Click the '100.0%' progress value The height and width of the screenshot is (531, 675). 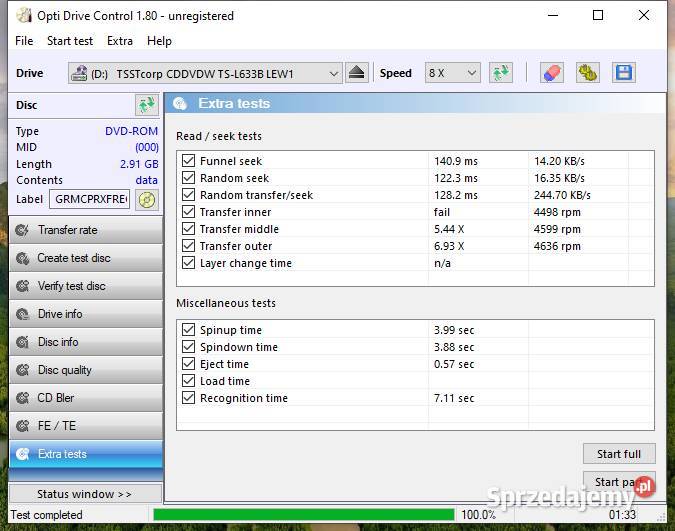coord(479,515)
